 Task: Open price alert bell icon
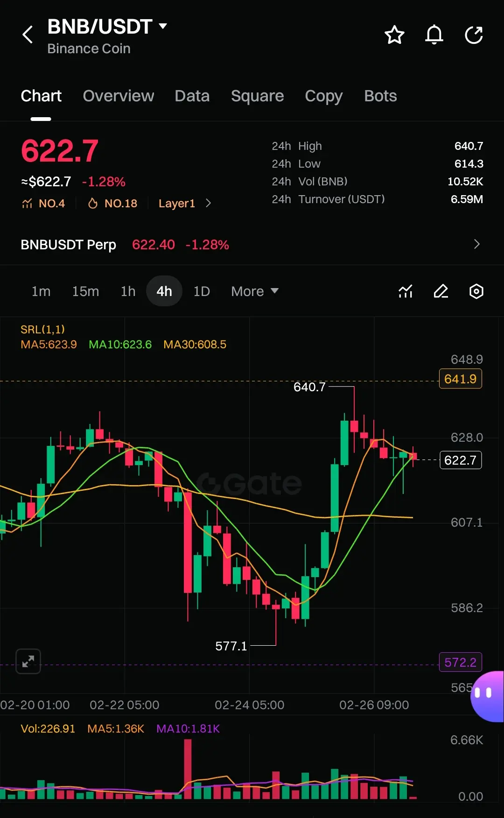pyautogui.click(x=434, y=35)
